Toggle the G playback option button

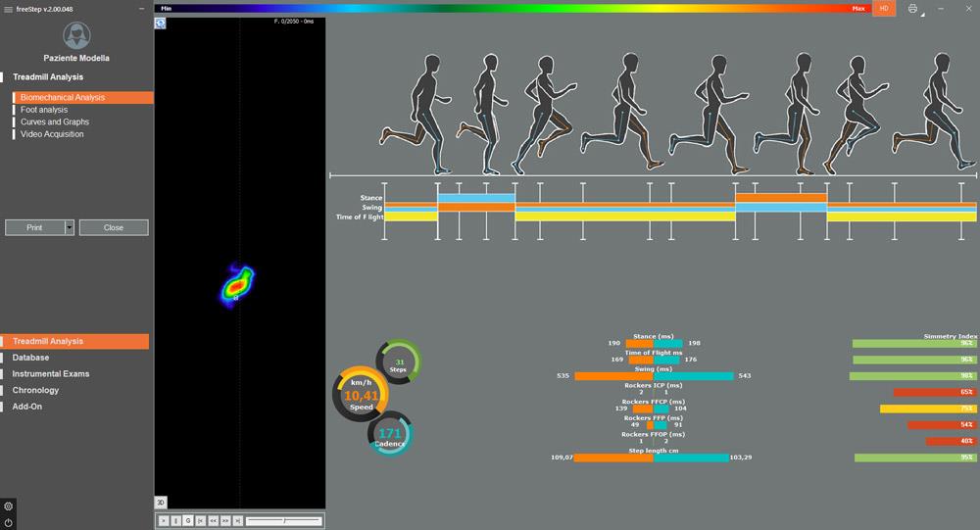[x=188, y=521]
